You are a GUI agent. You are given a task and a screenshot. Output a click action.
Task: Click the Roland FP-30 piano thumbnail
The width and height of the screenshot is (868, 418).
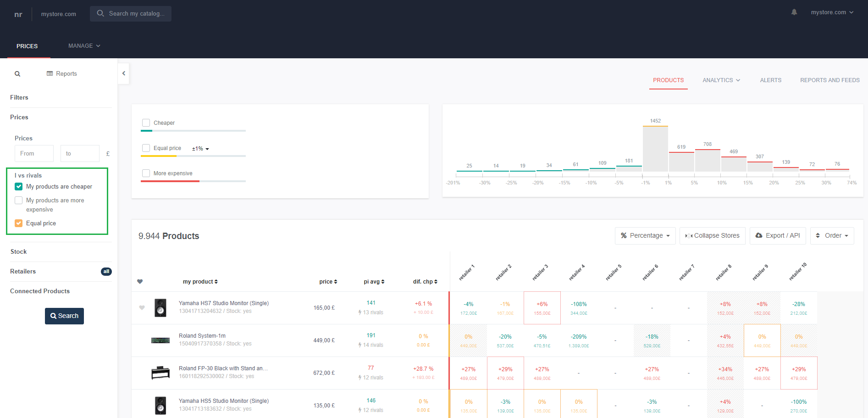tap(160, 373)
